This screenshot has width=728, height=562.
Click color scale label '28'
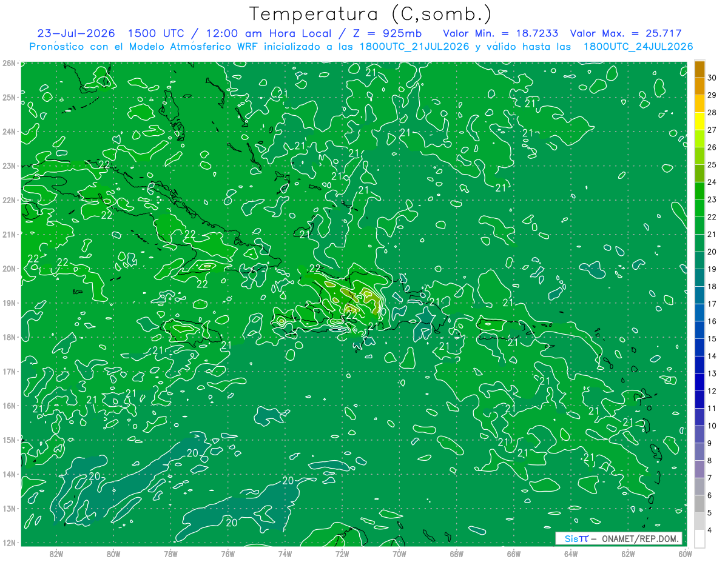(x=712, y=112)
